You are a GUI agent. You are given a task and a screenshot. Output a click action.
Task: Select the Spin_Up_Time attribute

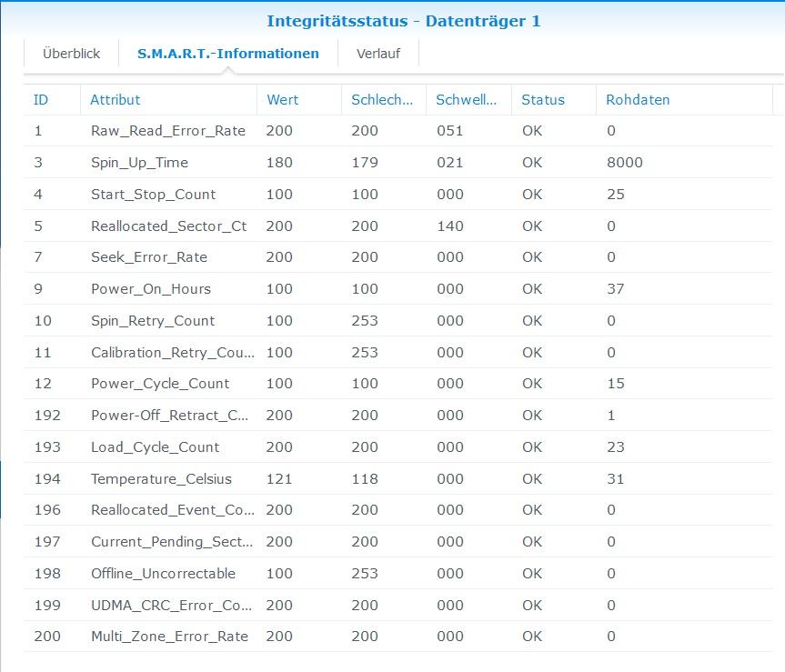(140, 163)
